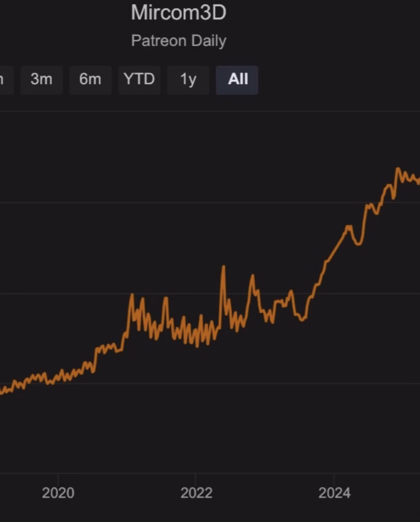420x522 pixels.
Task: Click the highlighted All range button
Action: point(237,80)
